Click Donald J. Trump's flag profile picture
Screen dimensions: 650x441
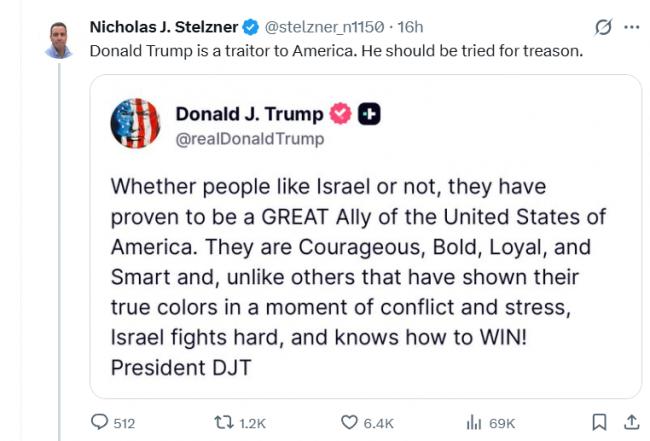134,125
